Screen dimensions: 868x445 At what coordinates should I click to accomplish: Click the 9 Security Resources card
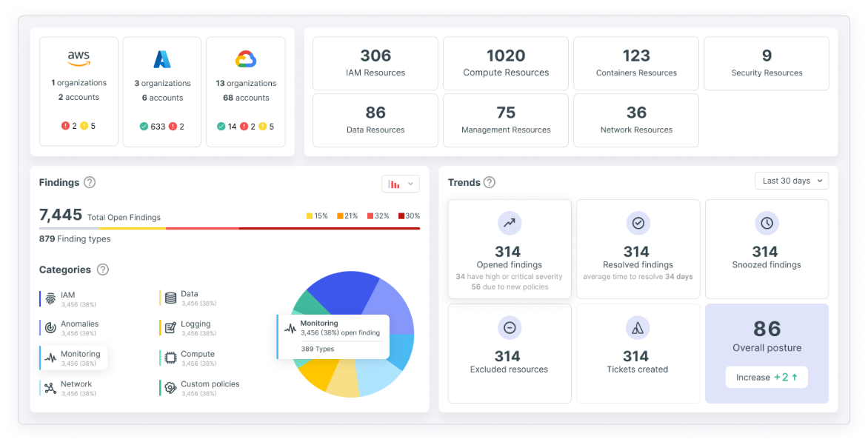click(x=766, y=64)
